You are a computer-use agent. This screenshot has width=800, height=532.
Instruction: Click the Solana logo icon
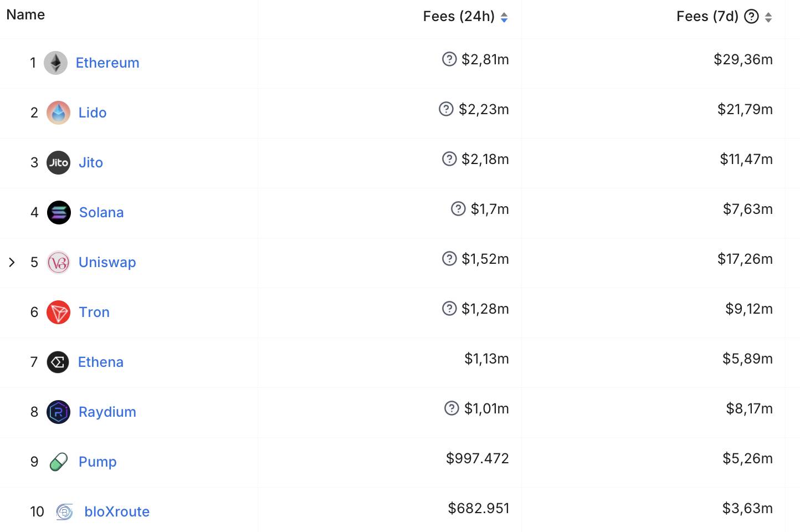click(59, 212)
